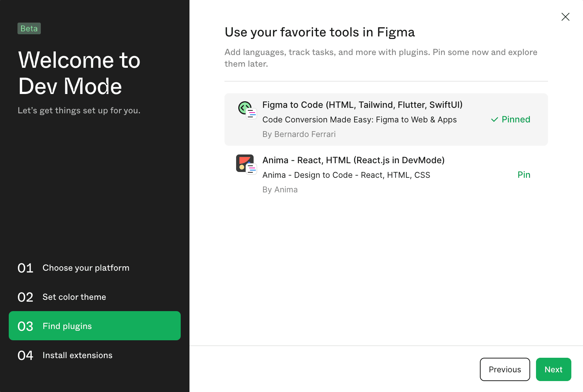Click the Beta badge
This screenshot has width=583, height=392.
click(29, 28)
